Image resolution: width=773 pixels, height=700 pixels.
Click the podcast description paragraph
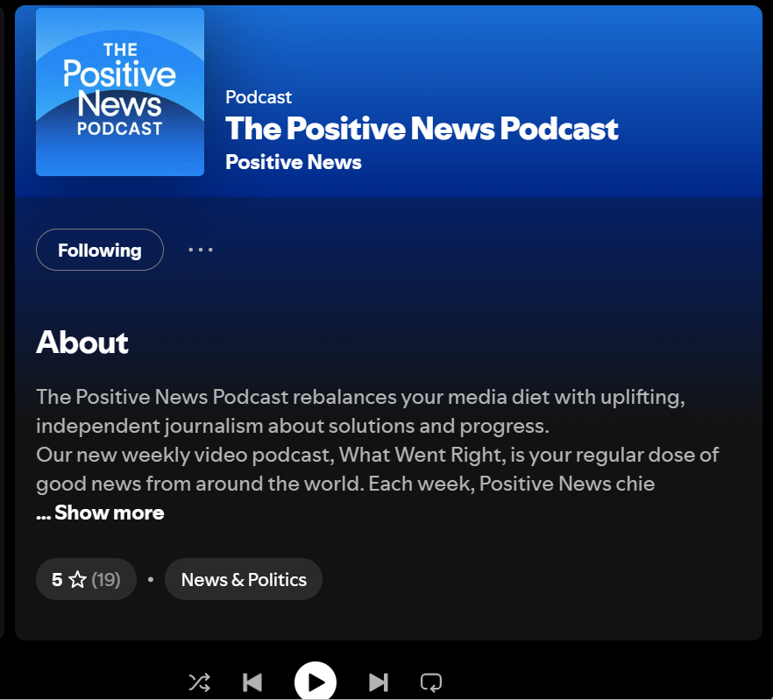tap(378, 440)
